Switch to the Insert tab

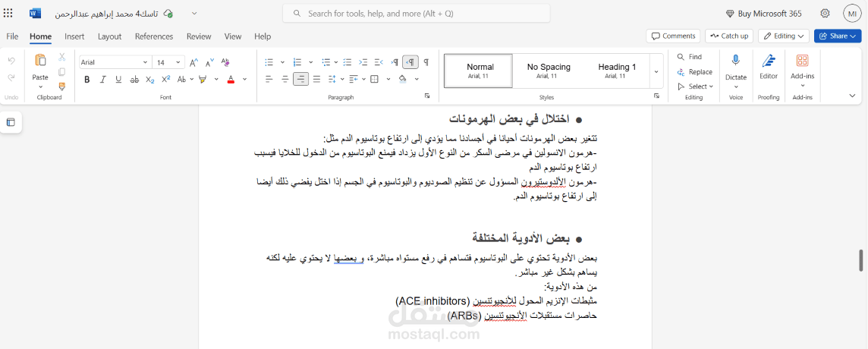pos(74,36)
